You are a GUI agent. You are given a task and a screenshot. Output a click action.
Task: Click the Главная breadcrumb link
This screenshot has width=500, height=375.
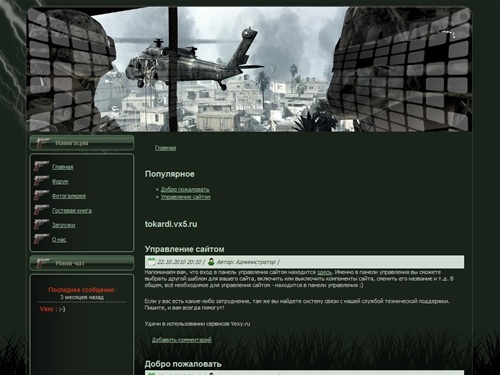tap(165, 148)
